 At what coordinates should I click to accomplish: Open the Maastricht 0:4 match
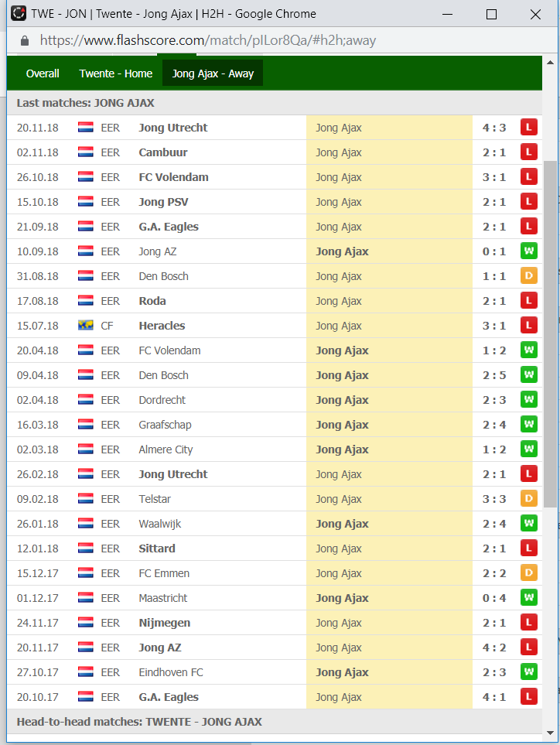click(275, 598)
